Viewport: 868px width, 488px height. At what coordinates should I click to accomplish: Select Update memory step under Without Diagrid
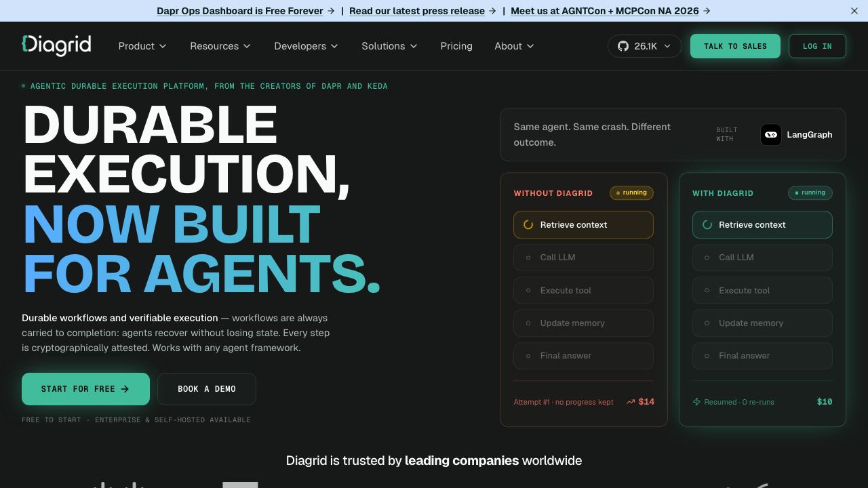pos(583,323)
